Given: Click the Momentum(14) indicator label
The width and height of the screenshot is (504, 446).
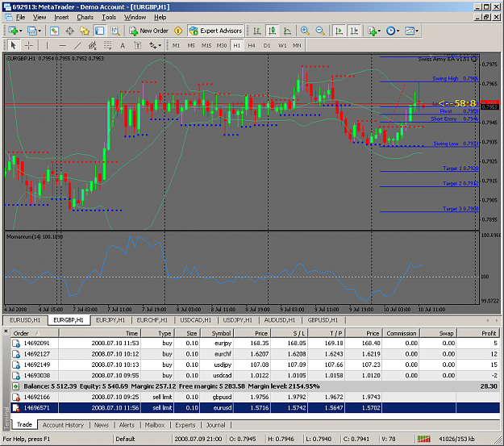Looking at the screenshot, I should coord(35,237).
